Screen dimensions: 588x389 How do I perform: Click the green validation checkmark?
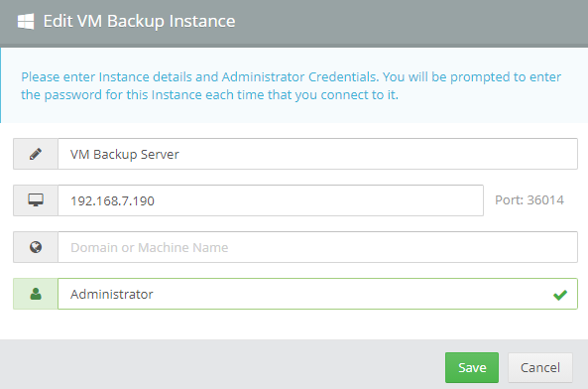560,295
